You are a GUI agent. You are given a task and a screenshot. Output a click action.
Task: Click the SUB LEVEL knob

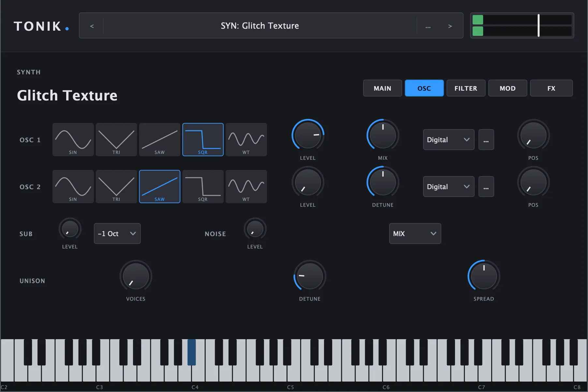point(70,229)
